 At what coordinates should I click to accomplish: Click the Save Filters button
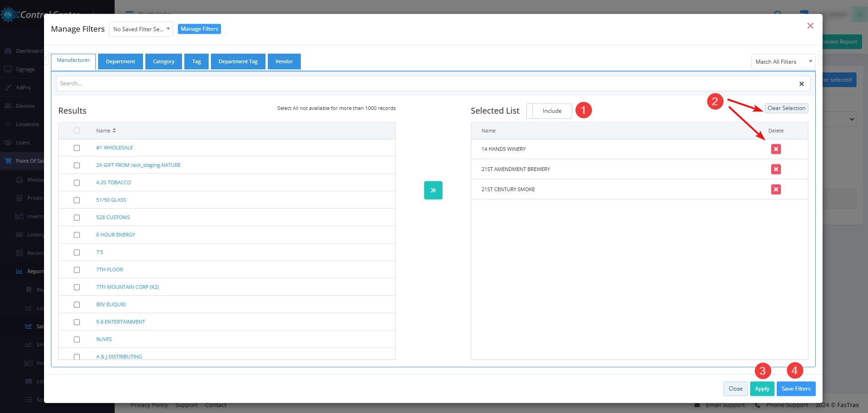click(x=796, y=389)
